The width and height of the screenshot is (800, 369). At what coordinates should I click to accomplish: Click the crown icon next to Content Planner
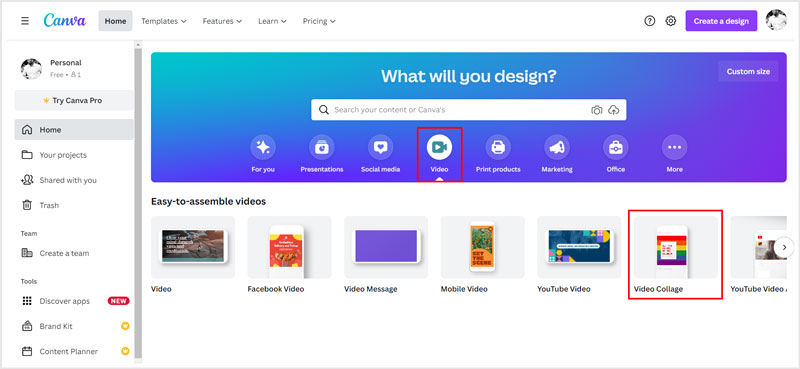point(125,351)
